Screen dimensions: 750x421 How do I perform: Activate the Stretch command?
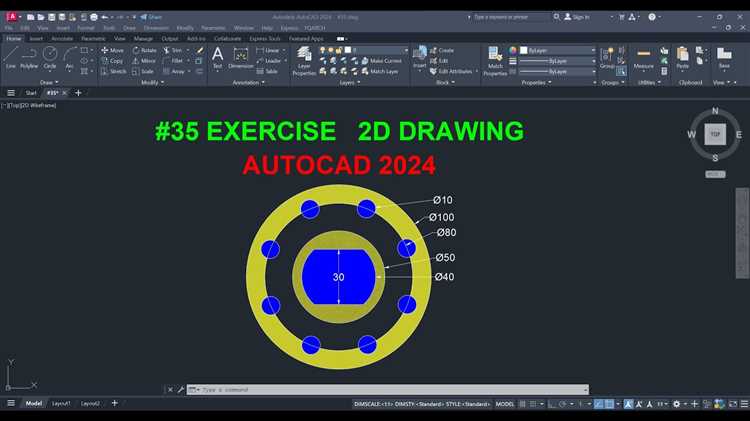(114, 71)
